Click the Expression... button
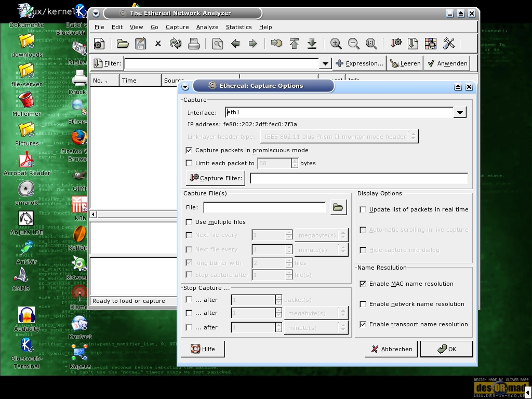This screenshot has height=399, width=532. pos(360,63)
